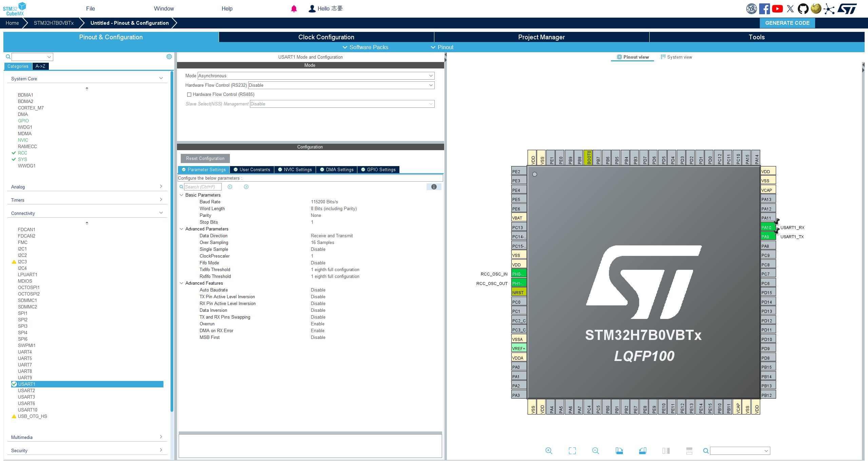Collapse the Advanced Features section

(x=181, y=283)
